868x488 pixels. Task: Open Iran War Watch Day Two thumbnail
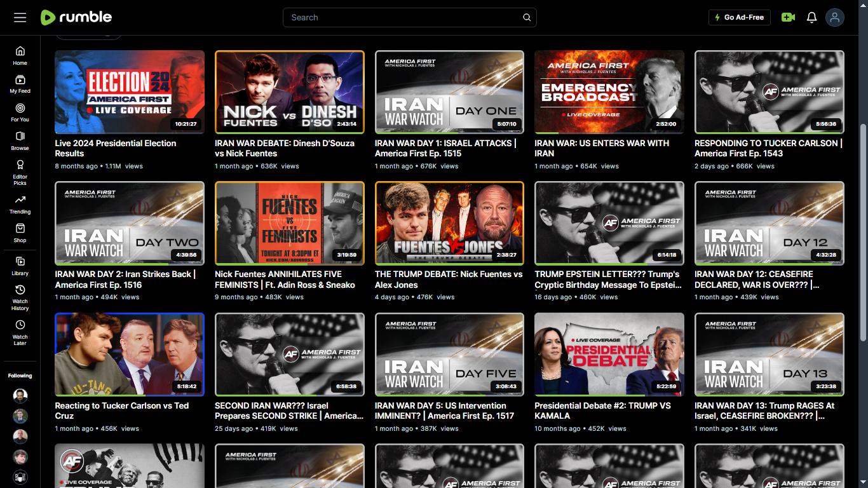click(130, 223)
